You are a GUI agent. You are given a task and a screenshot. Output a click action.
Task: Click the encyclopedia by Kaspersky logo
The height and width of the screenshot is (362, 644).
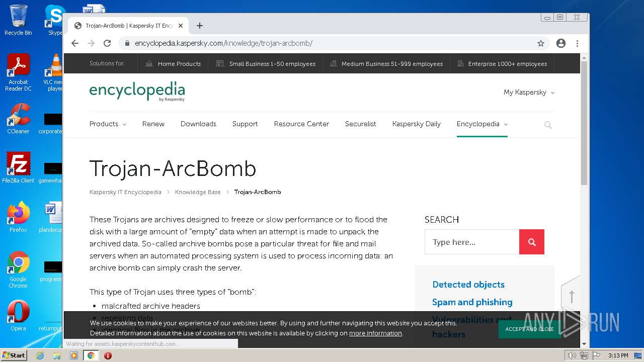[x=137, y=92]
